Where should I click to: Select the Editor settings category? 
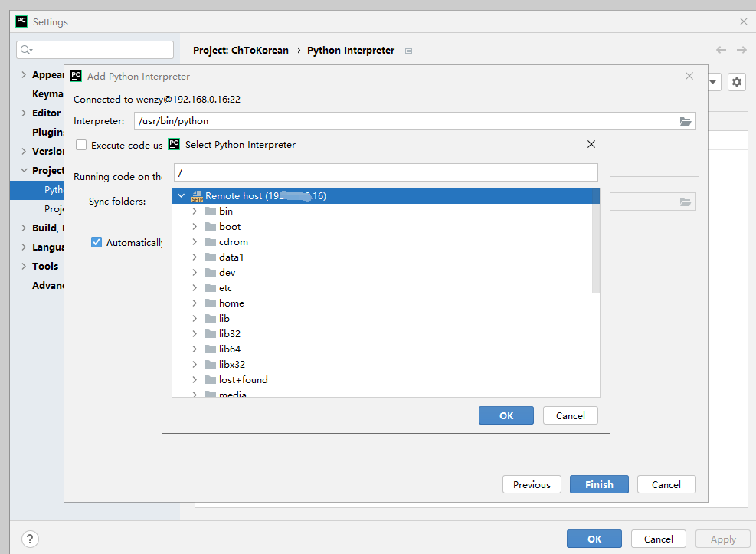tap(46, 113)
